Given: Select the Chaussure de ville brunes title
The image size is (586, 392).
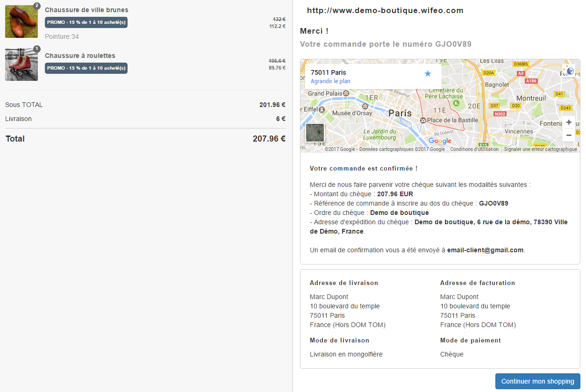Looking at the screenshot, I should (x=86, y=10).
